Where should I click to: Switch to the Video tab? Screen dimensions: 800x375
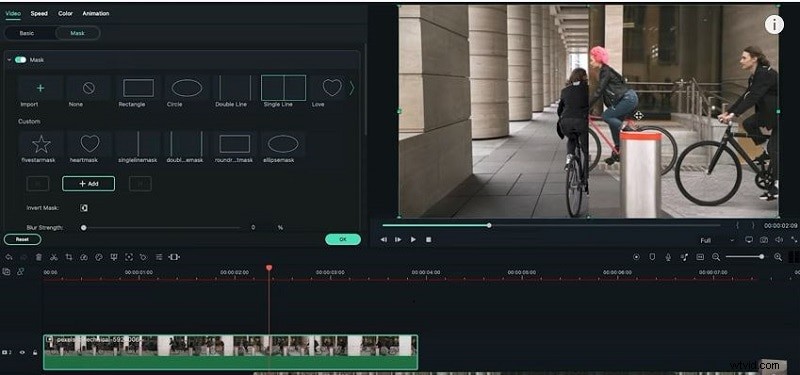13,13
